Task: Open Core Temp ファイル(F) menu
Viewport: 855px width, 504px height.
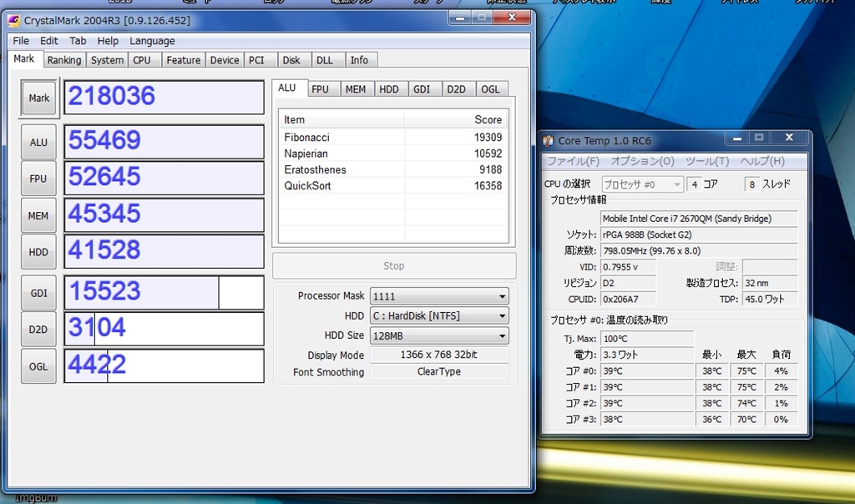Action: pos(573,161)
